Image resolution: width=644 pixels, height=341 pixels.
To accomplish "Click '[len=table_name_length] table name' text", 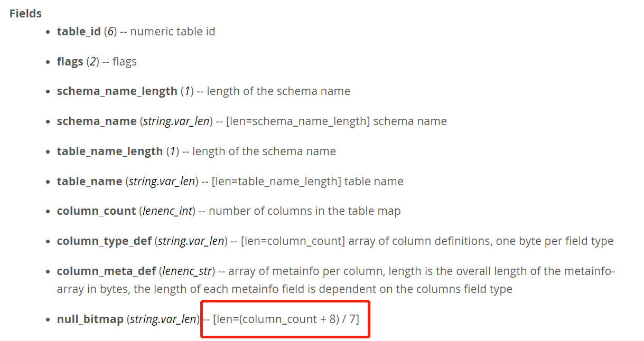I will click(x=307, y=182).
